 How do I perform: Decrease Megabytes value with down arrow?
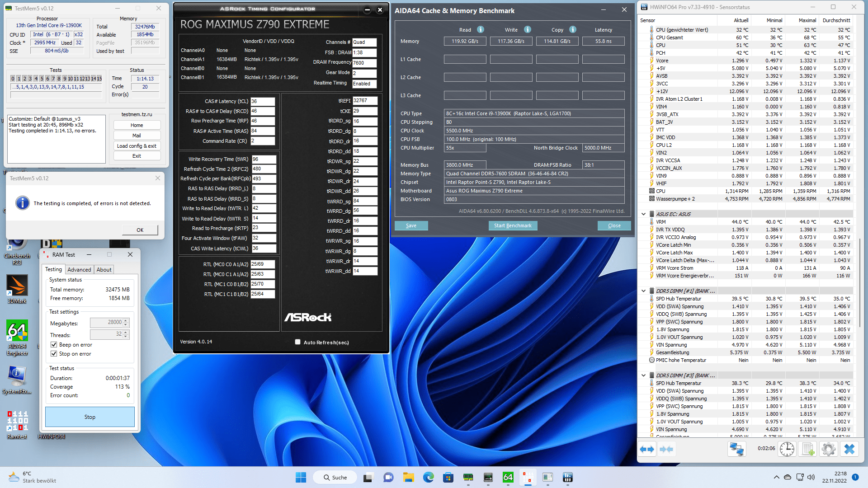point(126,324)
